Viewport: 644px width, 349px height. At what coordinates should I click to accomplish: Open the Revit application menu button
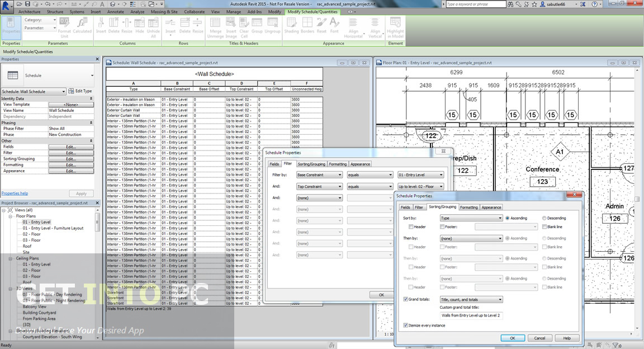6,6
